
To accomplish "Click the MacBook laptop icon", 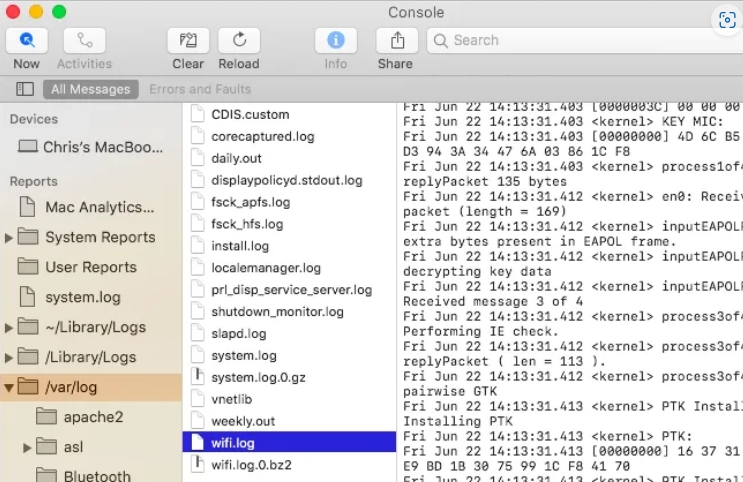I will coord(28,146).
